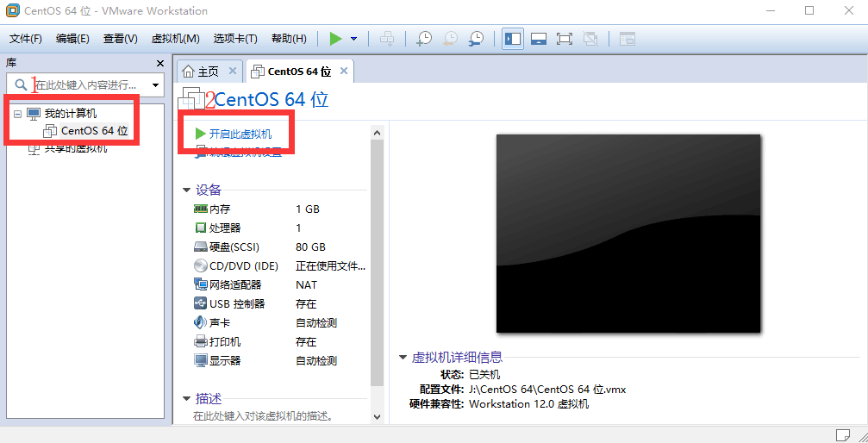Collapse the 设备 section
This screenshot has height=443, width=868.
[186, 190]
